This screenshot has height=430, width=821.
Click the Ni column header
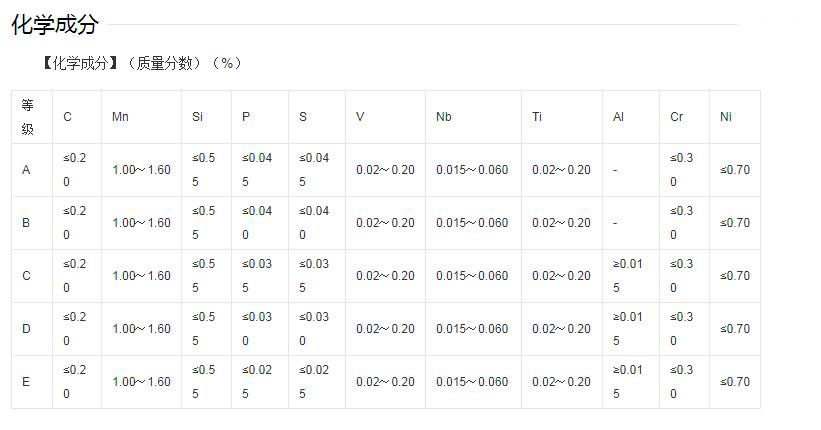(x=725, y=117)
